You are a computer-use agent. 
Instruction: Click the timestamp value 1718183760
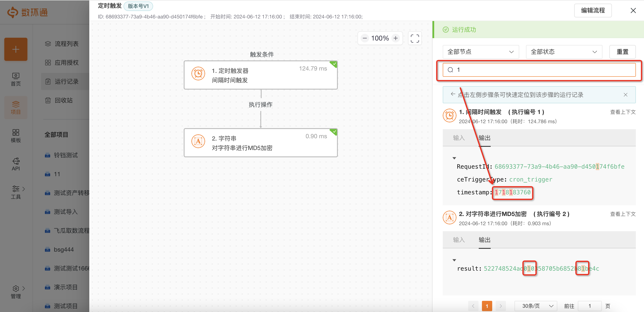tap(513, 192)
